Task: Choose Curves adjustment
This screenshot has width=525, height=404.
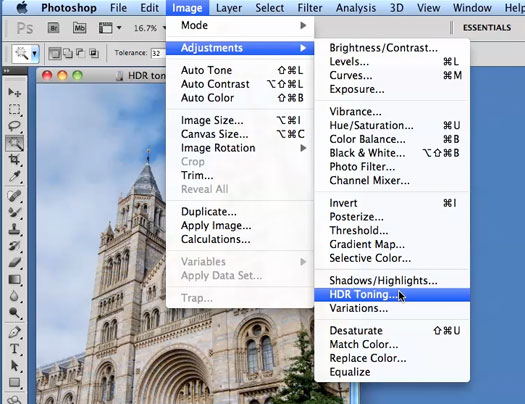Action: 392,76
